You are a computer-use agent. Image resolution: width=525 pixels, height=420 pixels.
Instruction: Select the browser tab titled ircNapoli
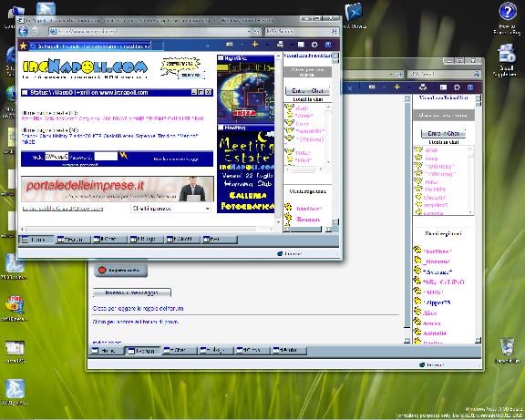pos(89,46)
